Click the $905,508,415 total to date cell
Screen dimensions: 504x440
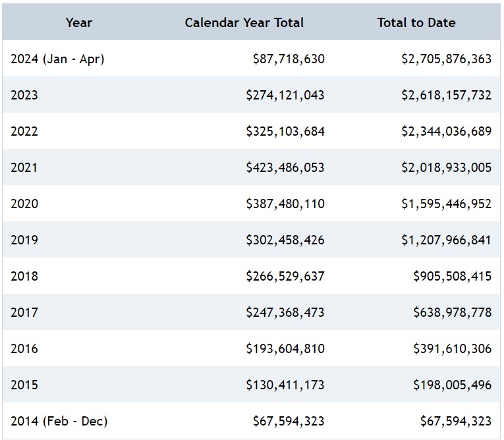[x=452, y=276]
